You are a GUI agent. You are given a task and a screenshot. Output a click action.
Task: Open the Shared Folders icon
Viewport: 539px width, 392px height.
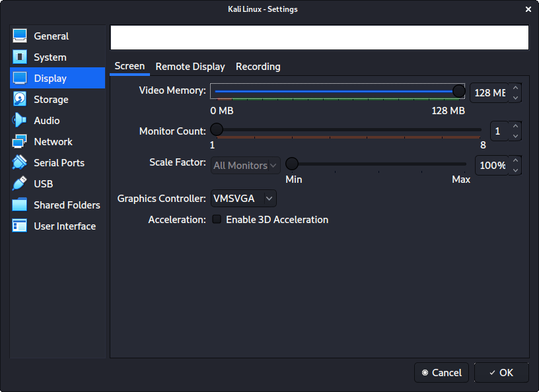(20, 205)
